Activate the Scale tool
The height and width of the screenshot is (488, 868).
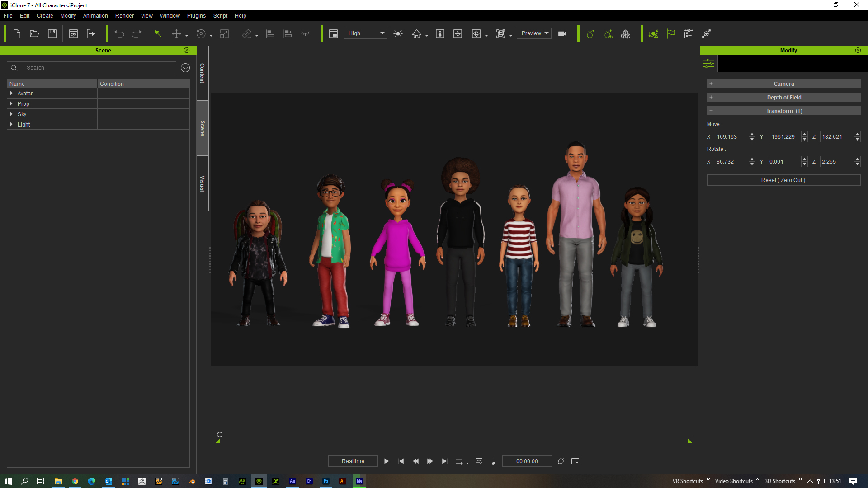[224, 33]
